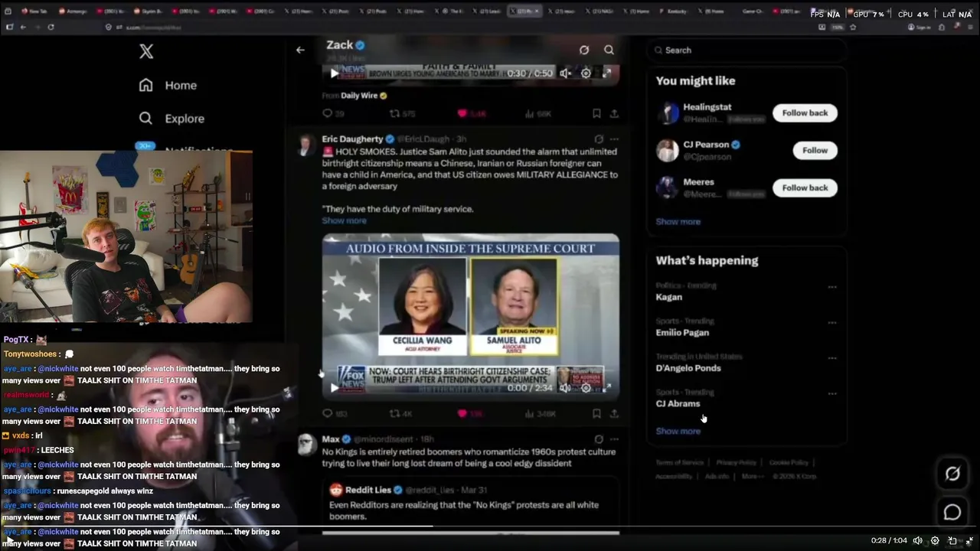Open more options for Emilio Pagan trend
The image size is (980, 551).
click(x=832, y=322)
